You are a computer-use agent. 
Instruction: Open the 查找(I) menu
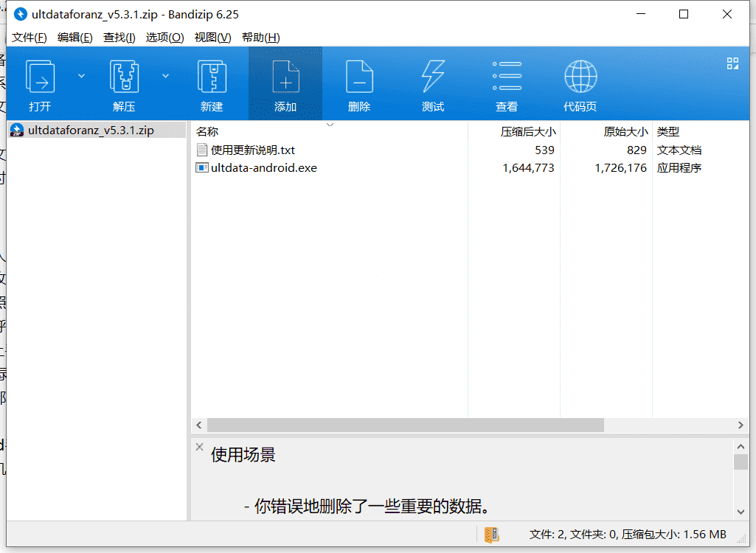tap(119, 38)
